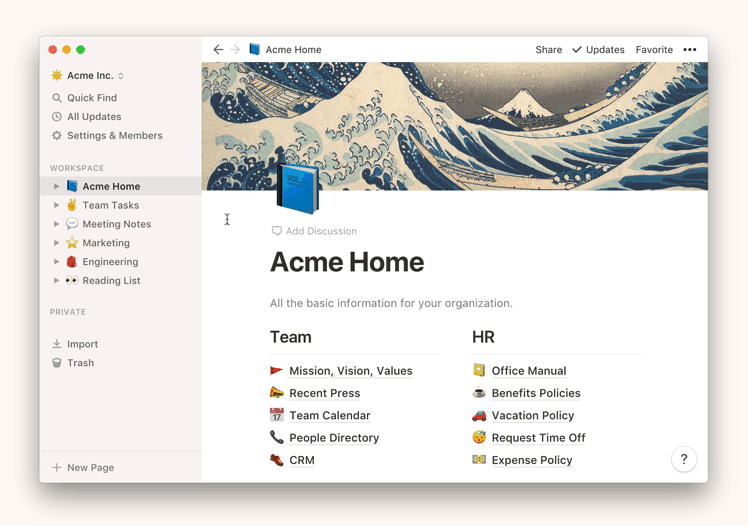Expand the Team Tasks sidebar page

[56, 205]
